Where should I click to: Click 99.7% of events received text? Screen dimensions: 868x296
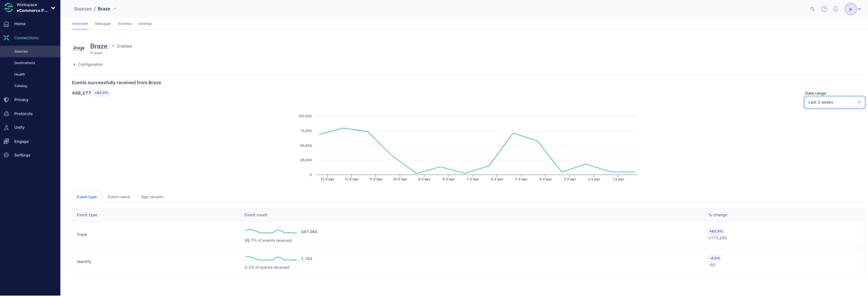point(268,240)
